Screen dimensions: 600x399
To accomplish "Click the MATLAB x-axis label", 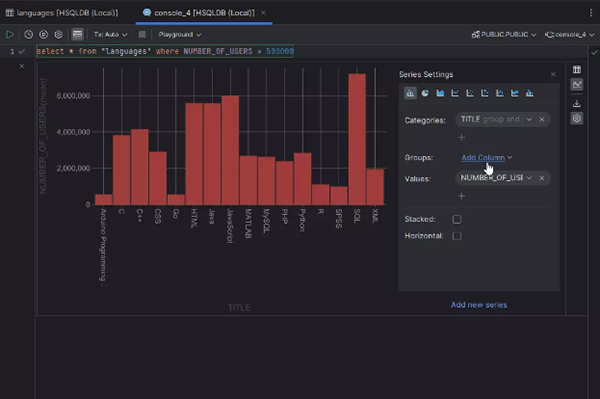I will 248,223.
